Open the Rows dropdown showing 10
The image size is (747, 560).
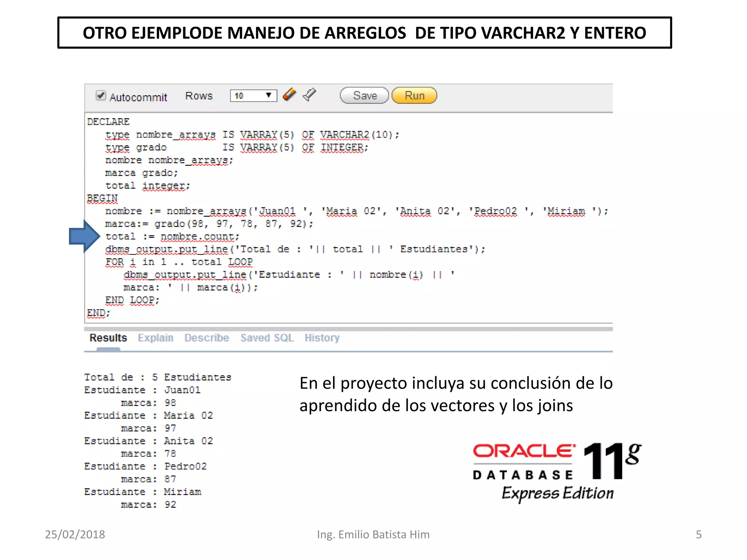[253, 96]
